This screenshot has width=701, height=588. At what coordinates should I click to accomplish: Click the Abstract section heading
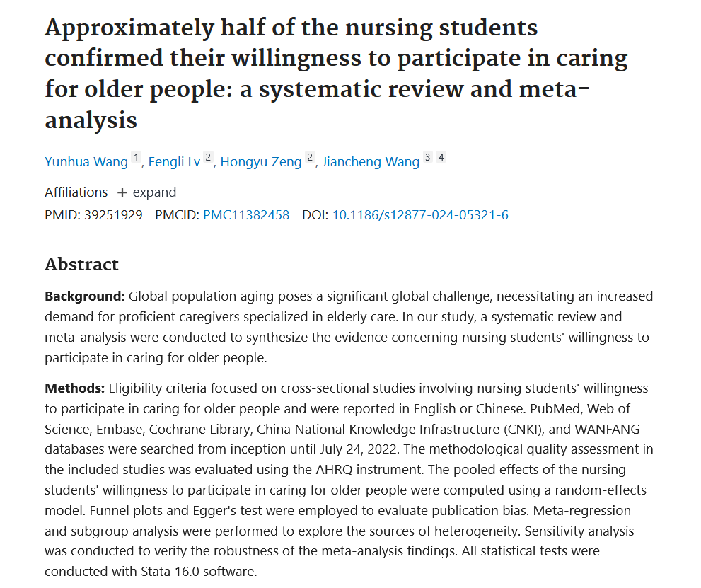click(81, 264)
